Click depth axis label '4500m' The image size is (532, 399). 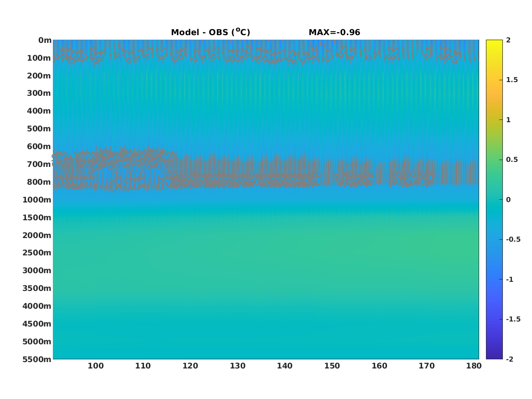coord(37,324)
